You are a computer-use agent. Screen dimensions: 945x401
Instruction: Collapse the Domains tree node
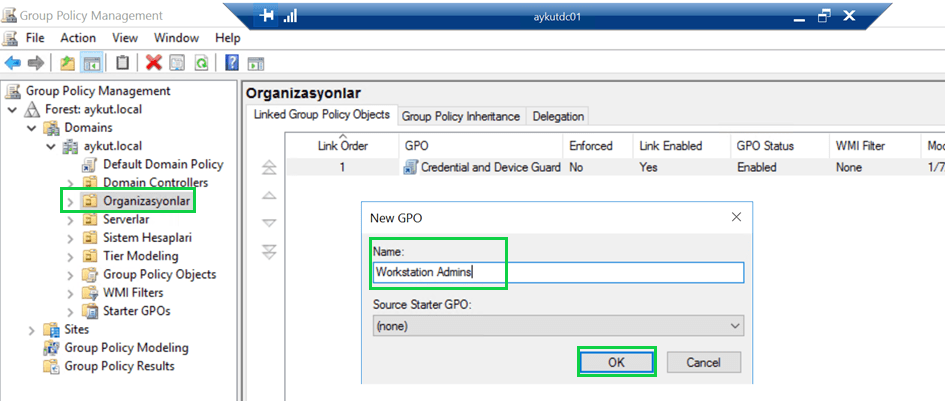tap(32, 128)
